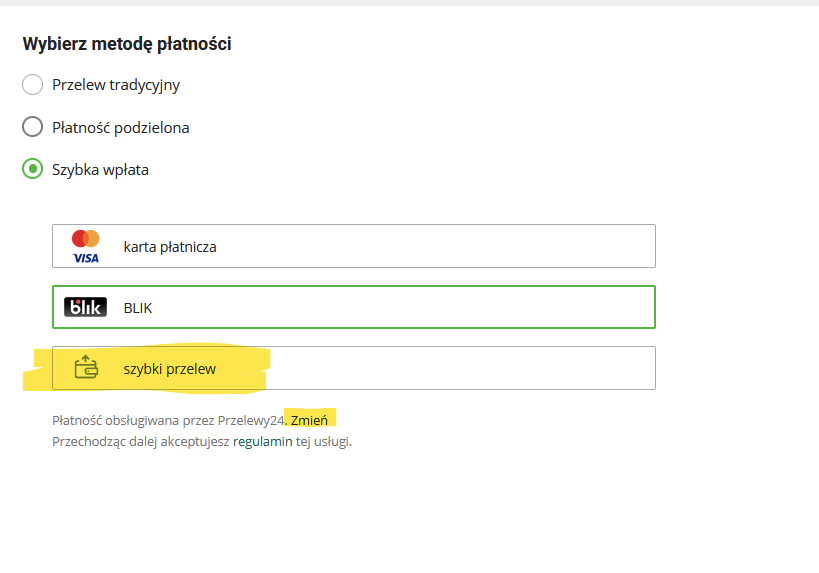Click the Szybka wpłata label text
819x573 pixels.
click(101, 170)
